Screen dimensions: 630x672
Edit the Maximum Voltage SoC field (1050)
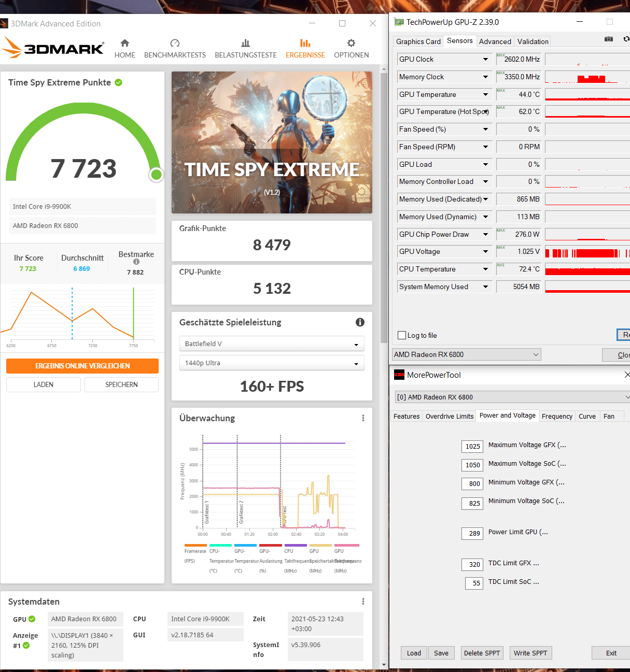[x=473, y=465]
